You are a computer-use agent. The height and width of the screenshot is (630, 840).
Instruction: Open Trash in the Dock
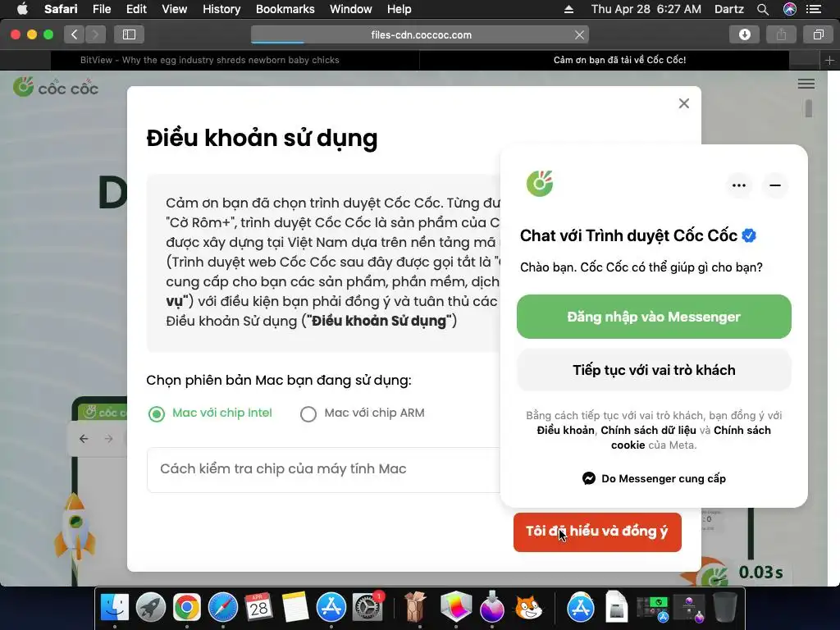(x=725, y=607)
